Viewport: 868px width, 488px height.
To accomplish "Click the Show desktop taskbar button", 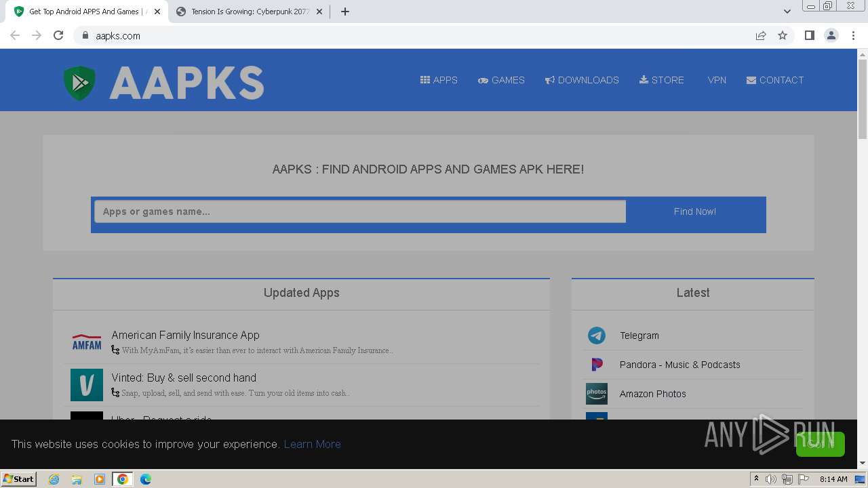I will (x=861, y=479).
